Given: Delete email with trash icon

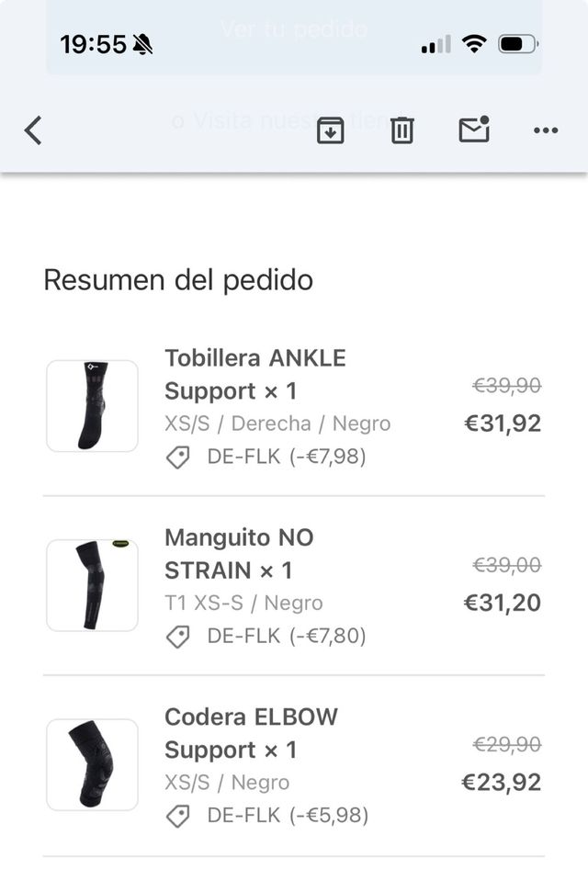Looking at the screenshot, I should tap(401, 130).
